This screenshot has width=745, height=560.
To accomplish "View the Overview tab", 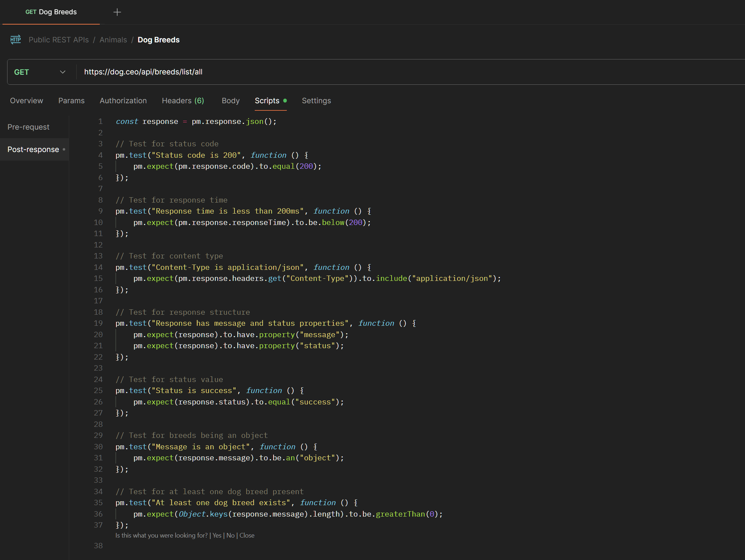I will click(x=26, y=101).
